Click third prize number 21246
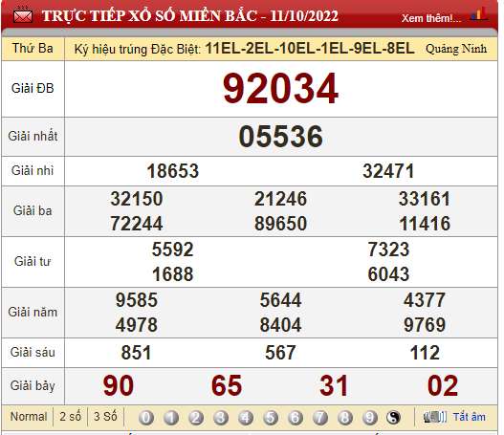This screenshot has height=435, width=504. (280, 199)
